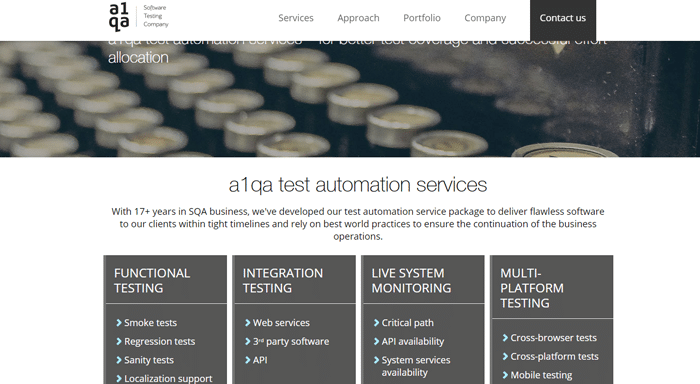Select the 3rd party software text
This screenshot has height=384, width=700.
(291, 342)
